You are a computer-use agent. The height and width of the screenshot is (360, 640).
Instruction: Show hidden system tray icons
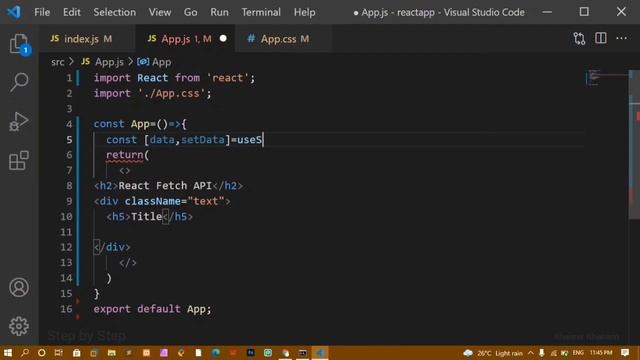pyautogui.click(x=531, y=353)
